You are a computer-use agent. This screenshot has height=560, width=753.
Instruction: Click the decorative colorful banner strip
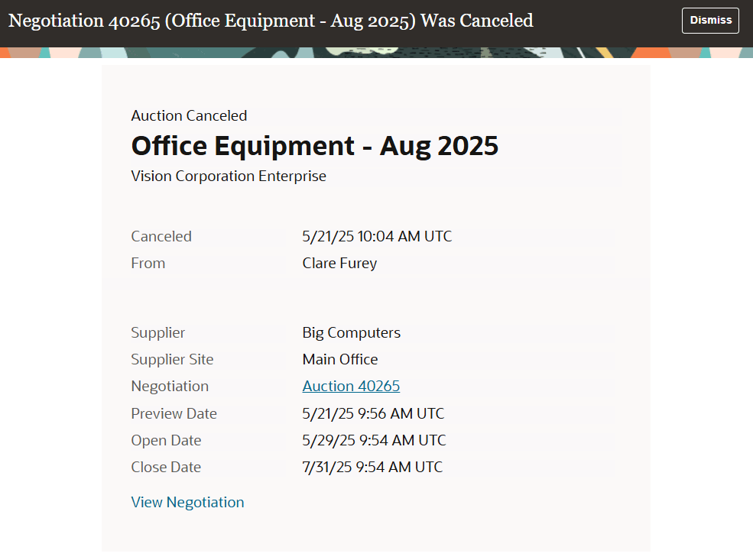pos(376,52)
